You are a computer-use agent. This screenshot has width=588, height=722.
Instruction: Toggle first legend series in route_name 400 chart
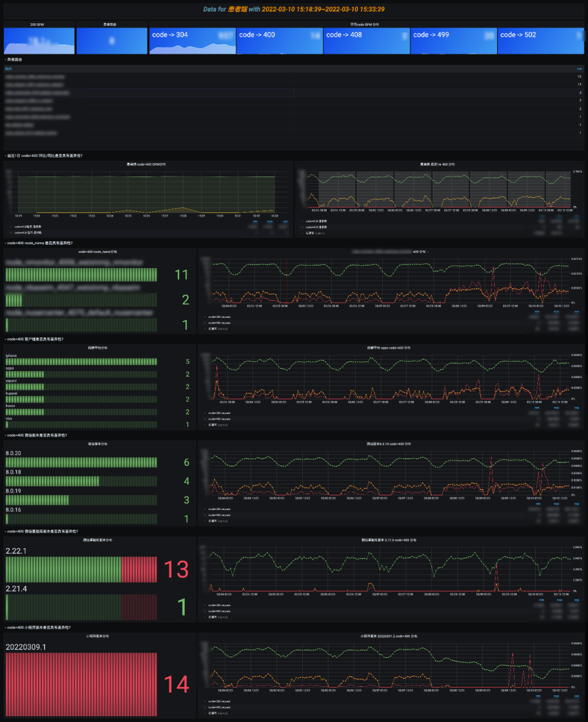click(x=219, y=317)
